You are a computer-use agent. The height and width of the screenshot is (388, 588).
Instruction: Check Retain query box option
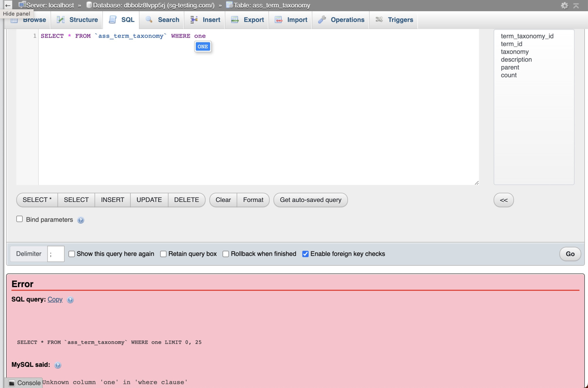(163, 254)
